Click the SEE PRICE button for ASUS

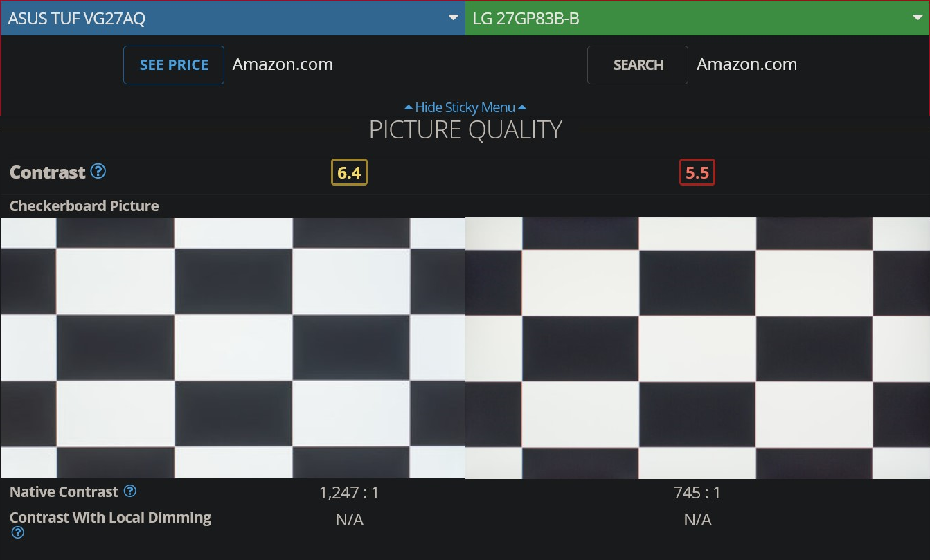tap(174, 65)
